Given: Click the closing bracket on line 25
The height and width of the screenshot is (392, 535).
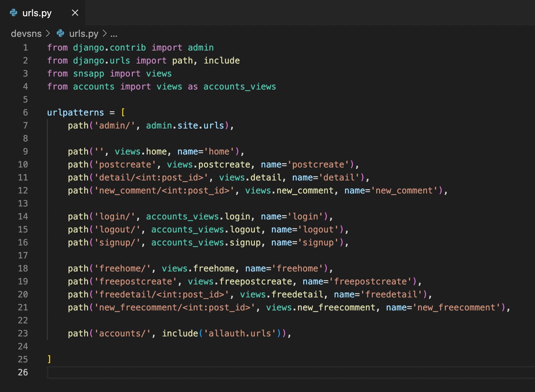Looking at the screenshot, I should pos(49,359).
